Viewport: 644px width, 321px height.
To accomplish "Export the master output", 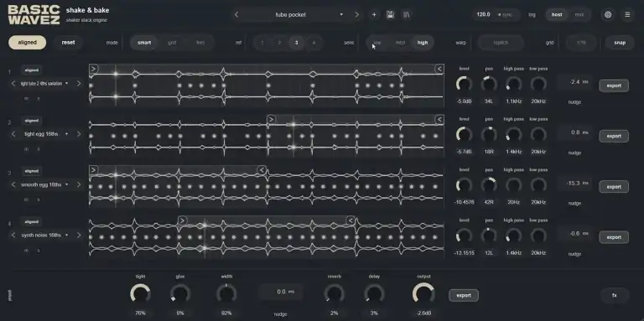I will [463, 295].
